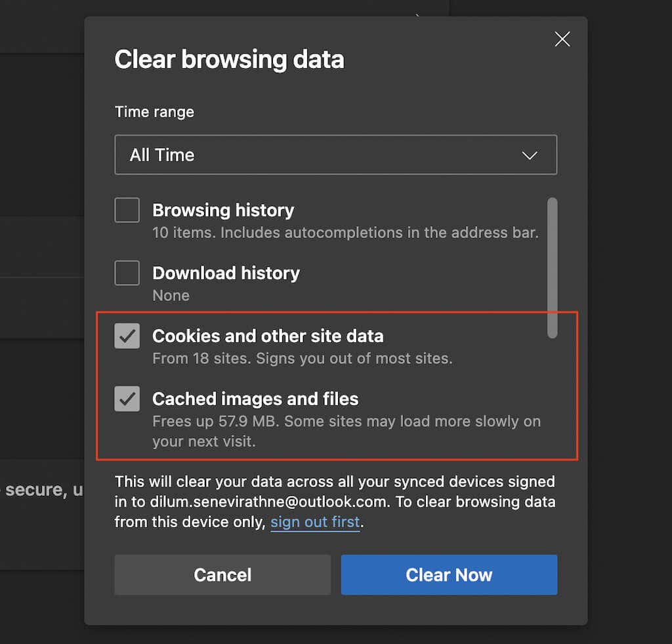
Task: Click the blue Clear Now button
Action: [x=449, y=574]
